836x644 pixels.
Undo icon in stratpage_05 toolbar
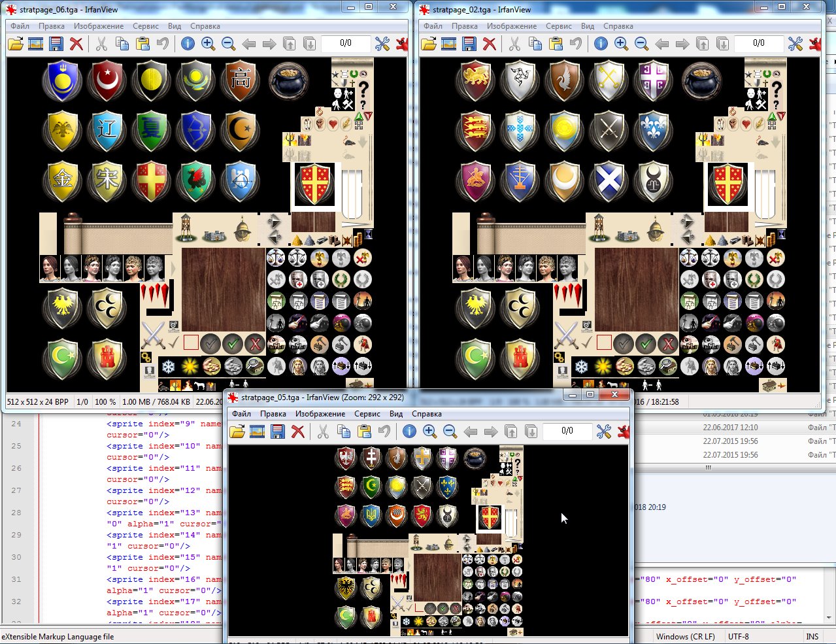point(384,432)
